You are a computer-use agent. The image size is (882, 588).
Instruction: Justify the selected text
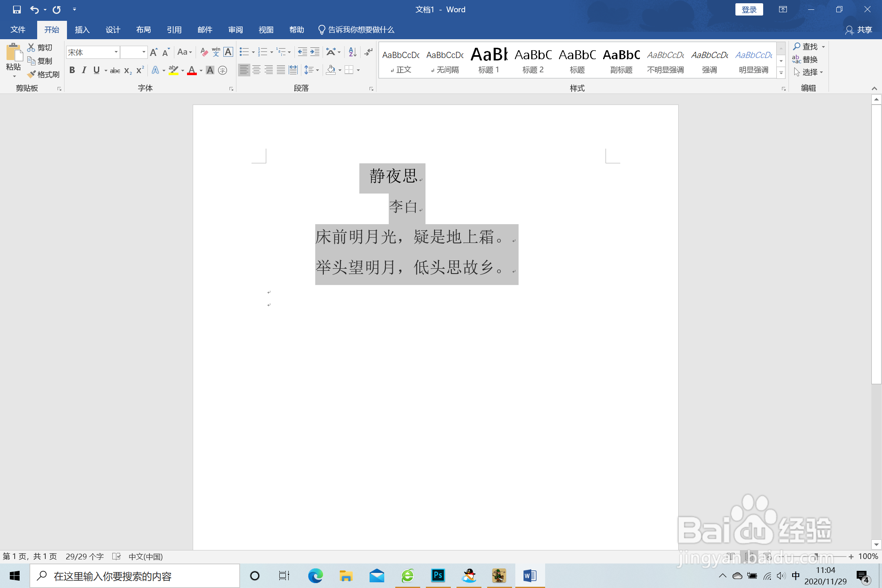pos(281,70)
